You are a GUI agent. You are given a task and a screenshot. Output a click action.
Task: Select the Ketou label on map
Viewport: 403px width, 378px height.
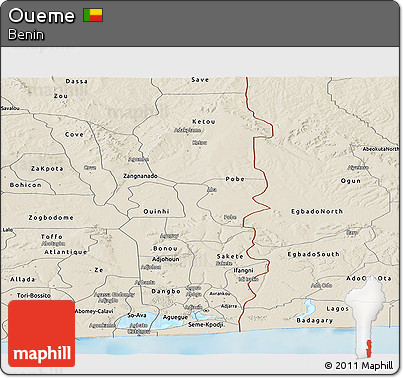tap(204, 122)
